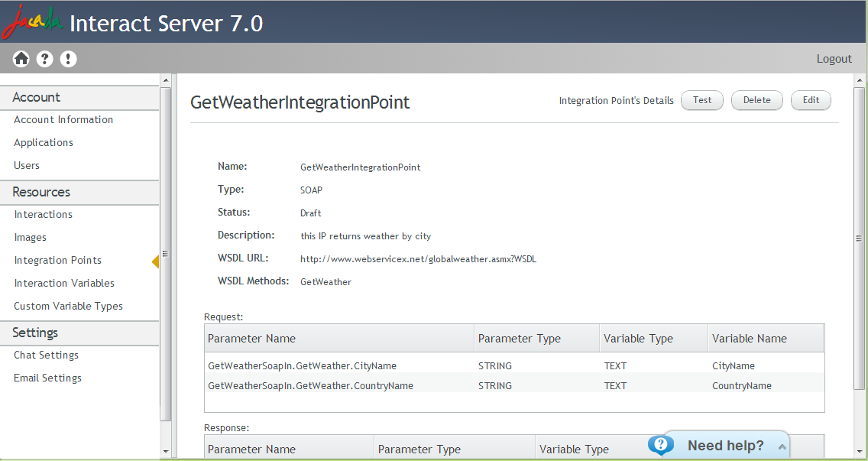Expand the Need help? widget chevron
The height and width of the screenshot is (461, 868).
coord(782,446)
